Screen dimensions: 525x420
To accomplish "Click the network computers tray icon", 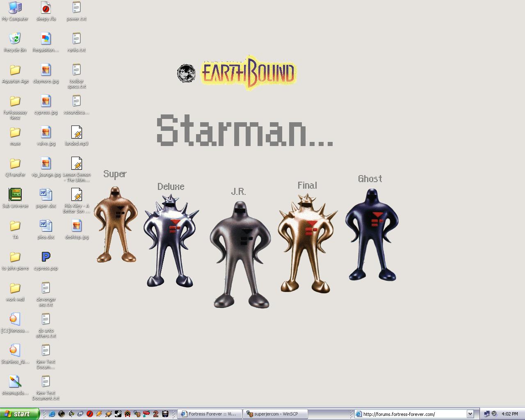I will 487,414.
